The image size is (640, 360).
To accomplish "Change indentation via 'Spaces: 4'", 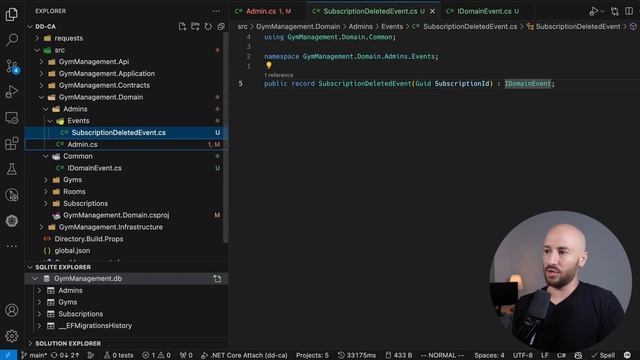I will tap(489, 355).
